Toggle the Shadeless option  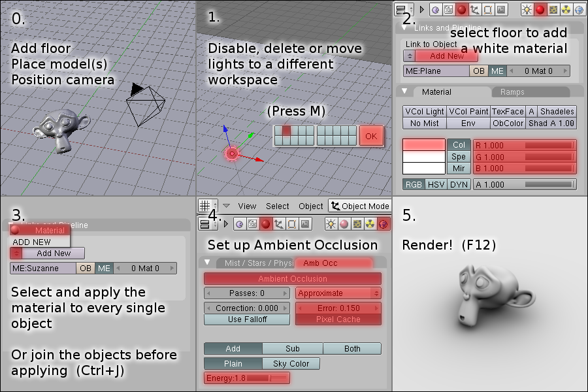click(x=557, y=112)
